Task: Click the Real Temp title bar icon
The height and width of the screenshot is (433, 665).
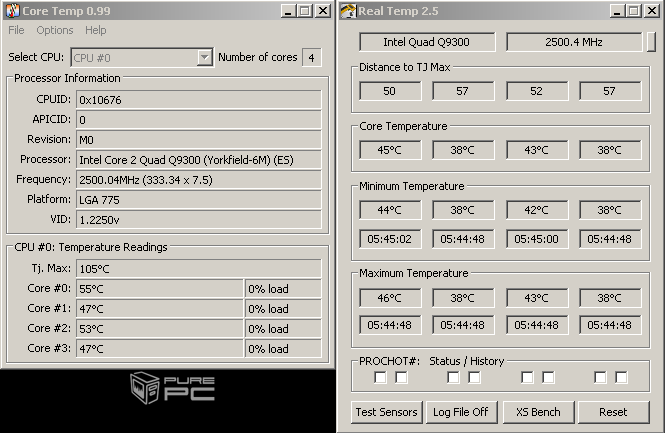Action: [348, 11]
